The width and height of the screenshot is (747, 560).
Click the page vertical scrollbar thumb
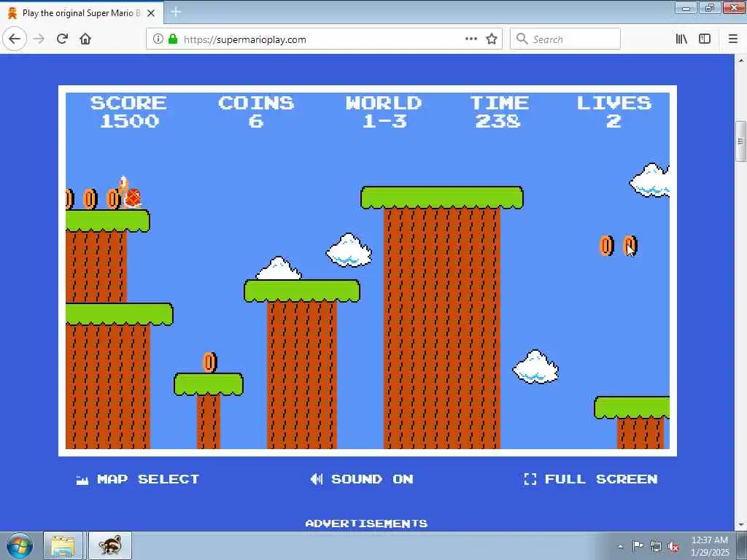point(740,142)
